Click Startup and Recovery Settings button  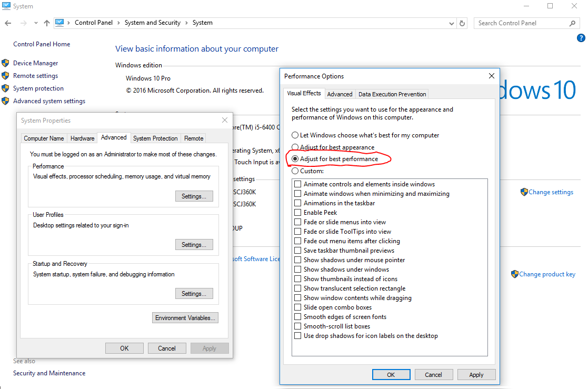click(x=194, y=294)
